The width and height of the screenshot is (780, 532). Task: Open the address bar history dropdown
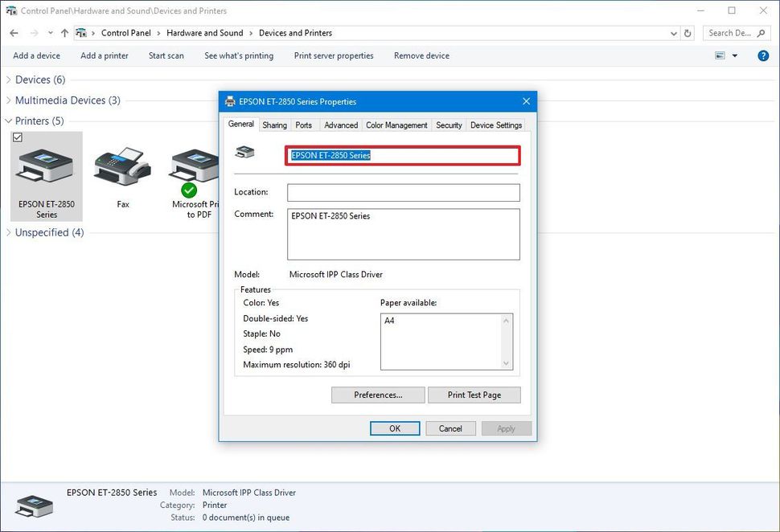coord(674,33)
